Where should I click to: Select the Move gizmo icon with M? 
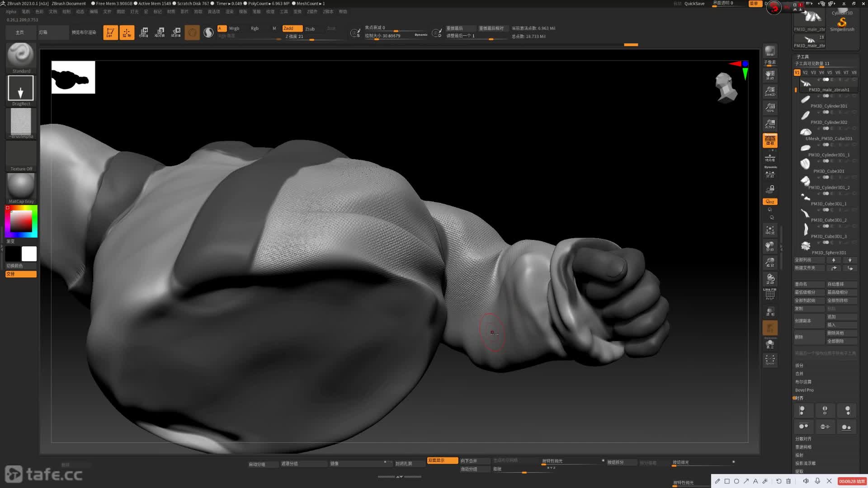144,33
